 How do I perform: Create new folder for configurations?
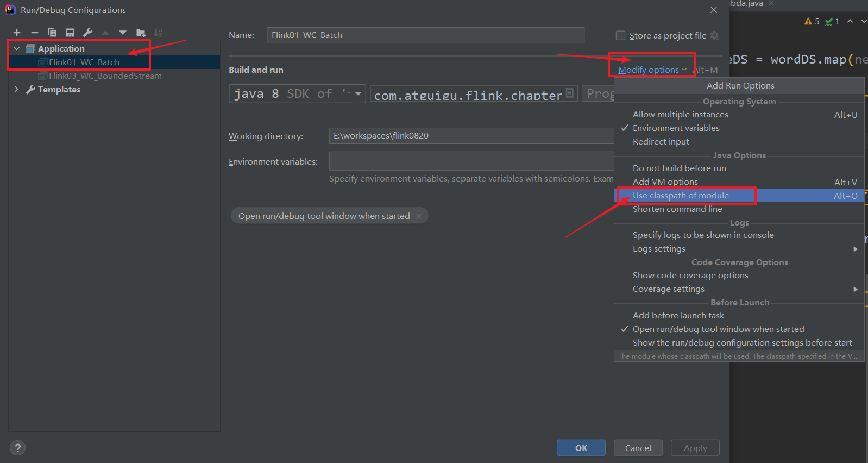point(141,33)
